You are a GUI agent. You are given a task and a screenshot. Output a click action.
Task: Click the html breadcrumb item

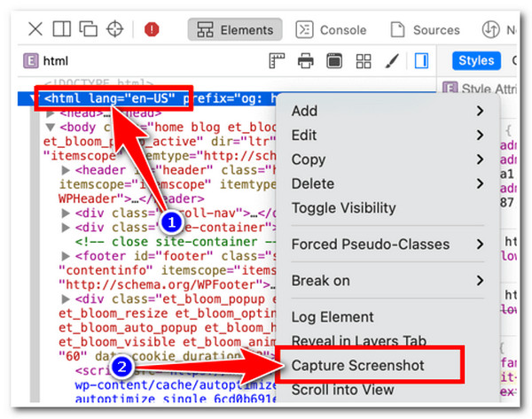(x=46, y=61)
